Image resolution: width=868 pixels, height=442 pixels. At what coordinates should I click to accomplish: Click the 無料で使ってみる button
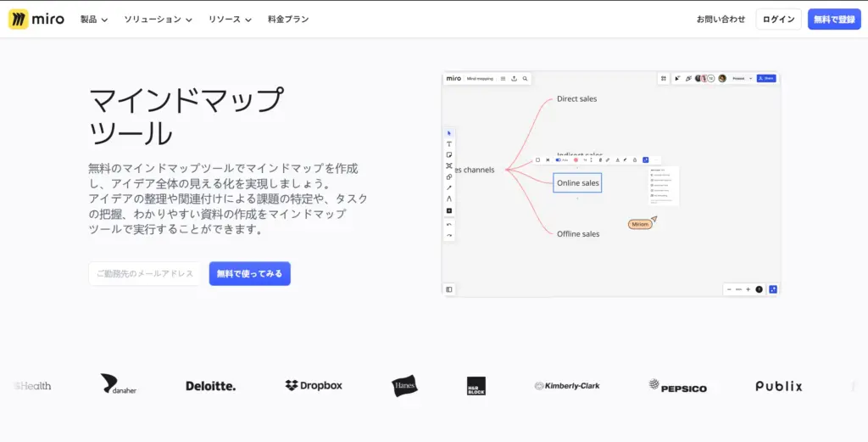[250, 274]
